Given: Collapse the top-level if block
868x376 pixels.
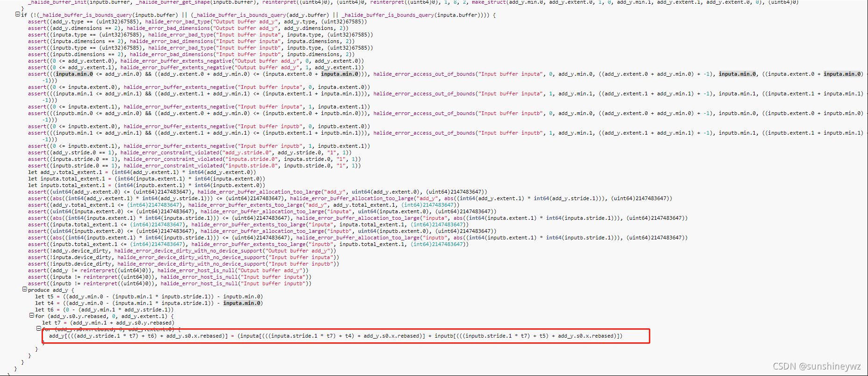Looking at the screenshot, I should (x=18, y=14).
